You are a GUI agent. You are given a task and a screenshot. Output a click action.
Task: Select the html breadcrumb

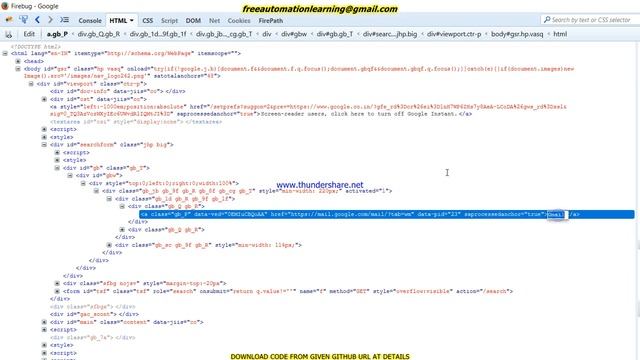pos(560,34)
